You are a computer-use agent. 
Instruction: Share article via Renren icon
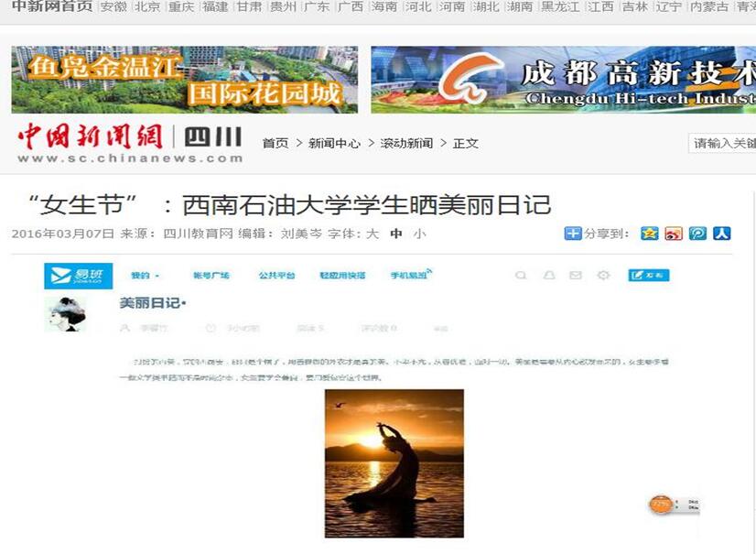pyautogui.click(x=722, y=234)
